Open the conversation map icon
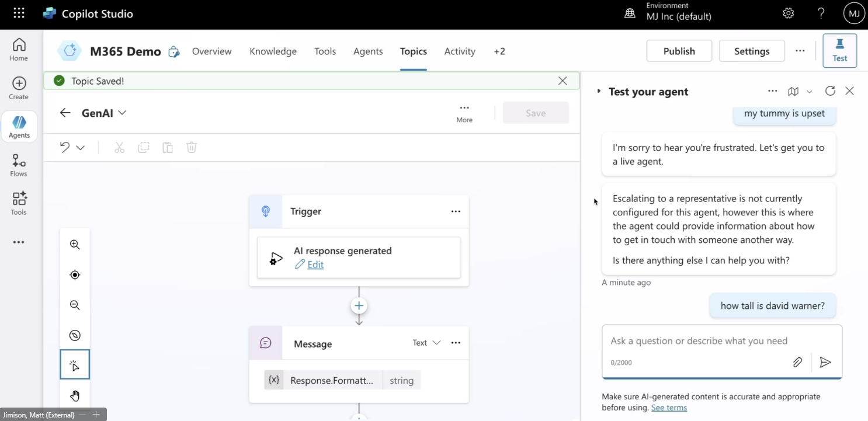The width and height of the screenshot is (868, 421). click(x=793, y=92)
